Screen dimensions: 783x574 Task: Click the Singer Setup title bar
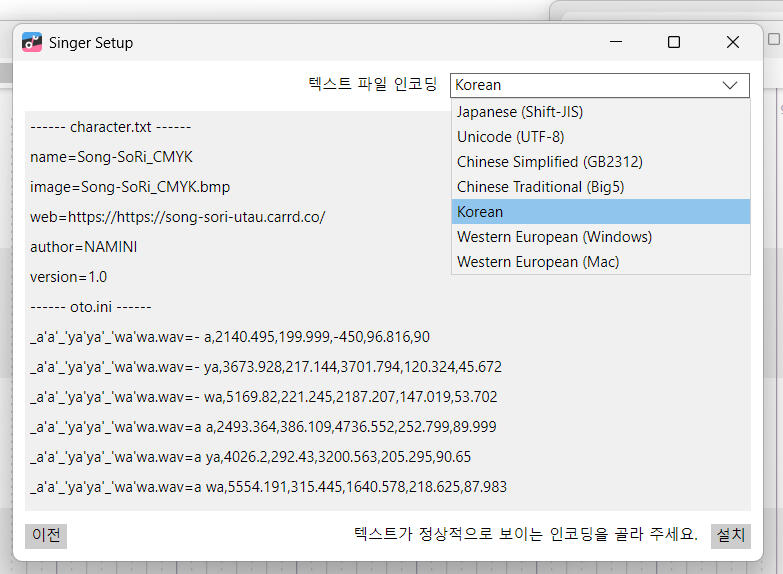(300, 42)
